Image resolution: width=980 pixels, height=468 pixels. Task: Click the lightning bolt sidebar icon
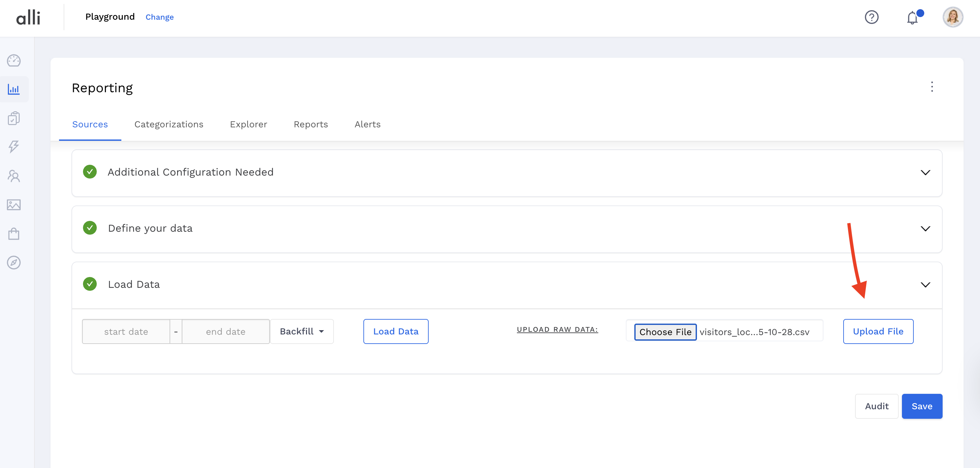(14, 147)
